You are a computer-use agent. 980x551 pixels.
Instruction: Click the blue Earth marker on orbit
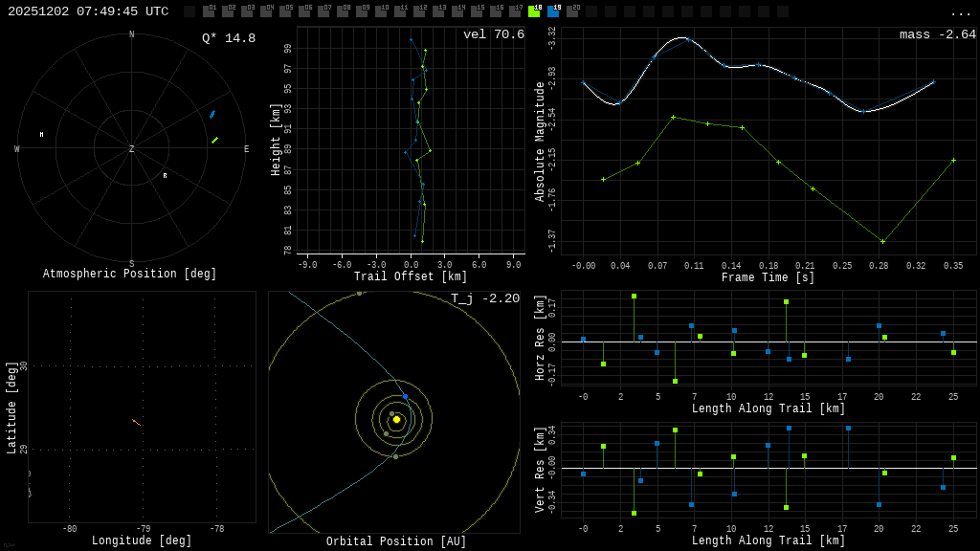[405, 396]
